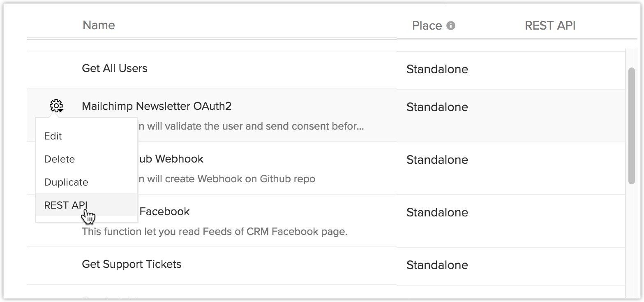Click the Place column header

[x=427, y=26]
